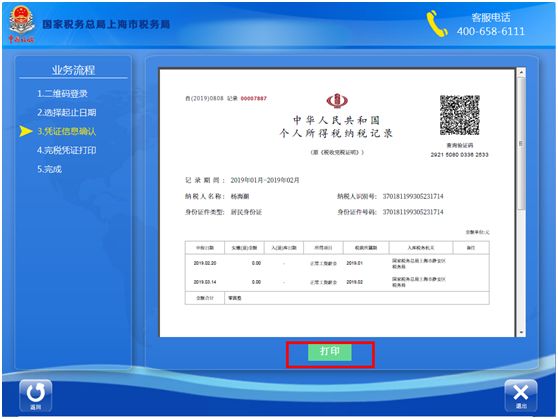The image size is (558, 419).
Task: Click the tax period cell 2019.01
Action: pyautogui.click(x=354, y=263)
